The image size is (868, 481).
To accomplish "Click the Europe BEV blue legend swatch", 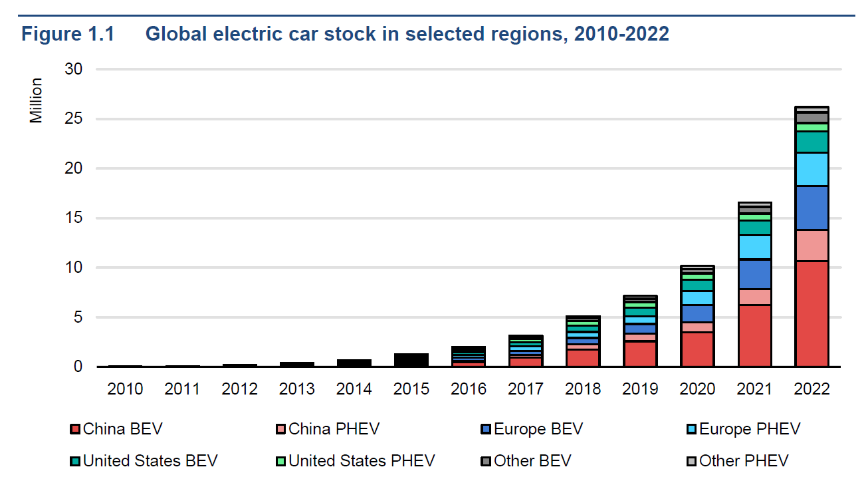I will [486, 430].
